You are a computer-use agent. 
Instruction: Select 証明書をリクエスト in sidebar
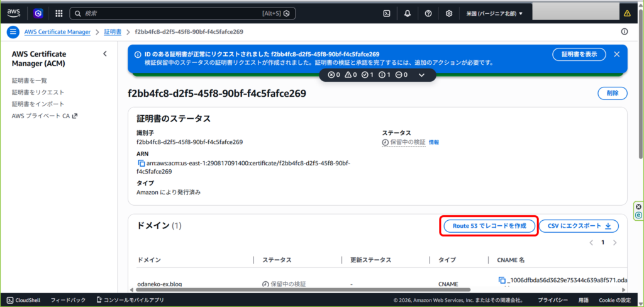coord(38,92)
